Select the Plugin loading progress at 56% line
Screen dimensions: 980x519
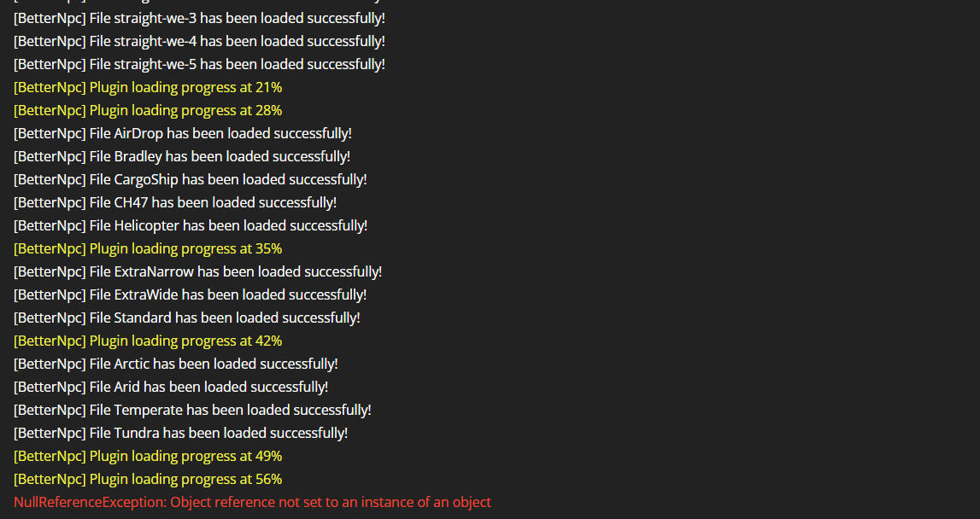[x=148, y=479]
